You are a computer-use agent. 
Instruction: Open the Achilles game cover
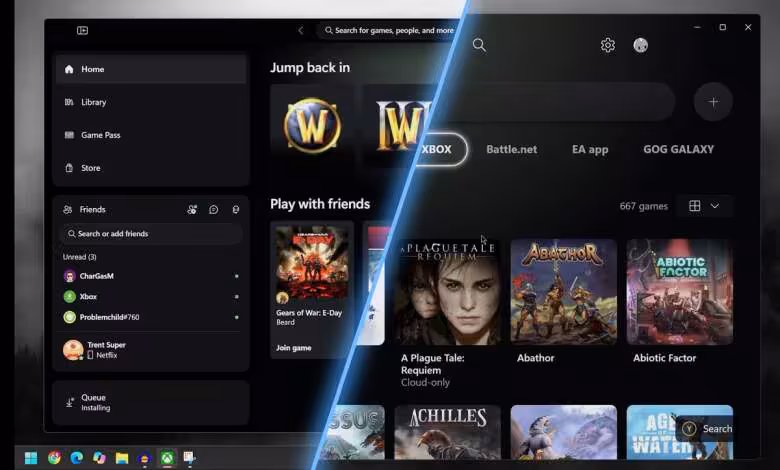coord(448,432)
